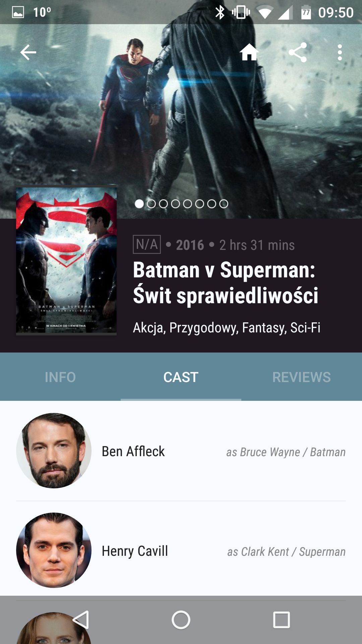The width and height of the screenshot is (362, 644).
Task: Open the three-dot overflow menu
Action: point(340,52)
